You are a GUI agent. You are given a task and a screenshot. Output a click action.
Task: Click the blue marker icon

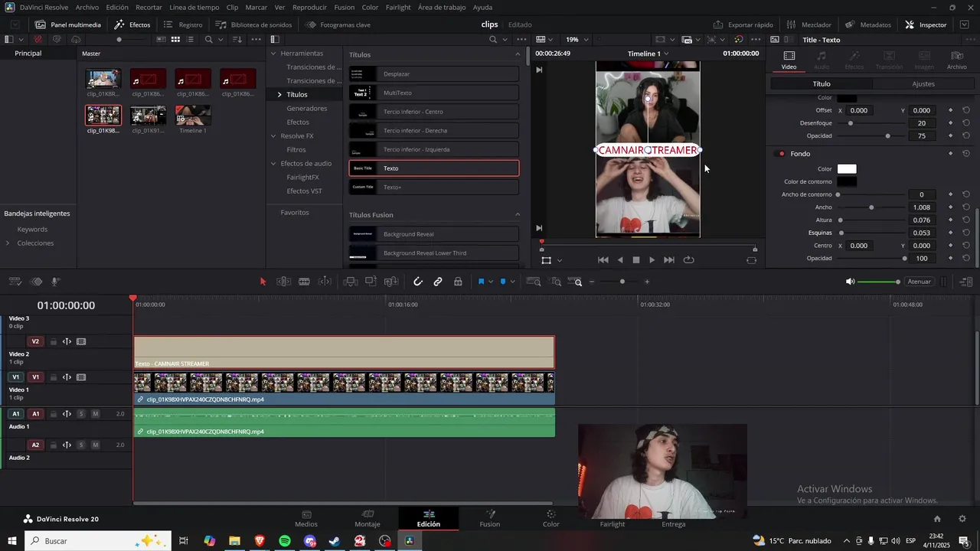(x=502, y=282)
